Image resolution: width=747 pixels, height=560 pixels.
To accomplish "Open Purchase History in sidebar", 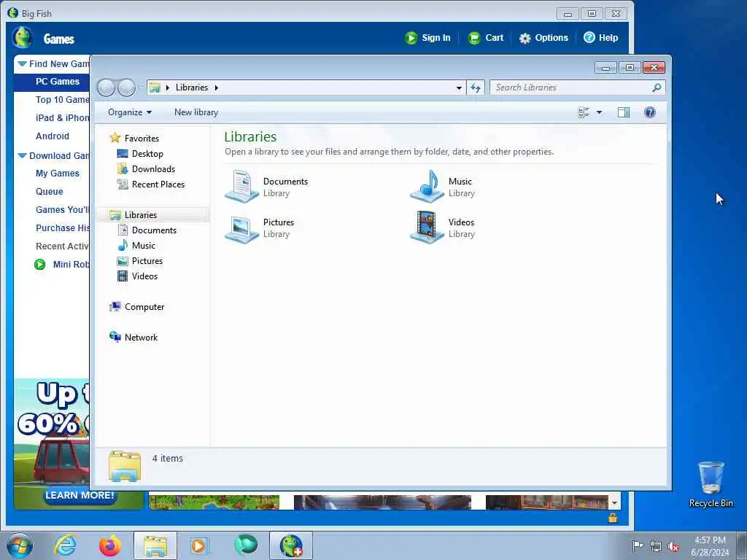I will [63, 228].
